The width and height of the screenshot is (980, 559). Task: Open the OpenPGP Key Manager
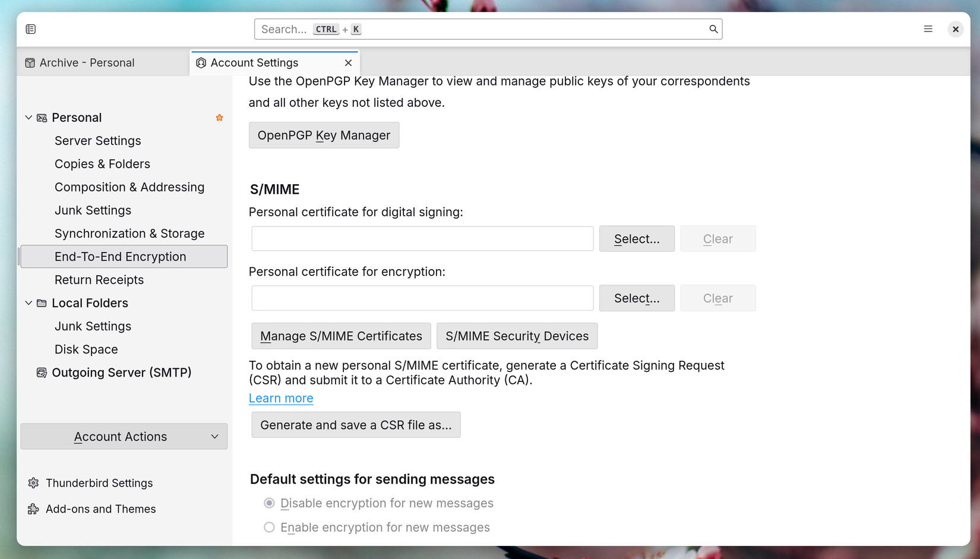point(324,135)
